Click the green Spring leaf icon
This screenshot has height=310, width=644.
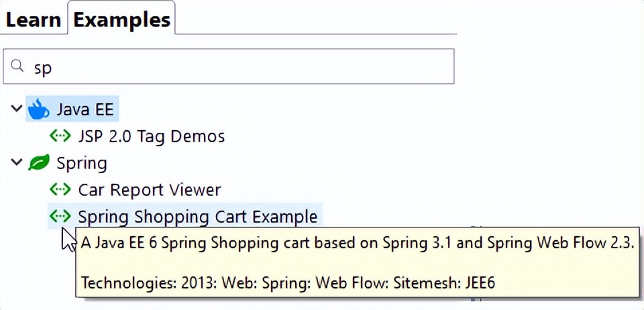39,163
